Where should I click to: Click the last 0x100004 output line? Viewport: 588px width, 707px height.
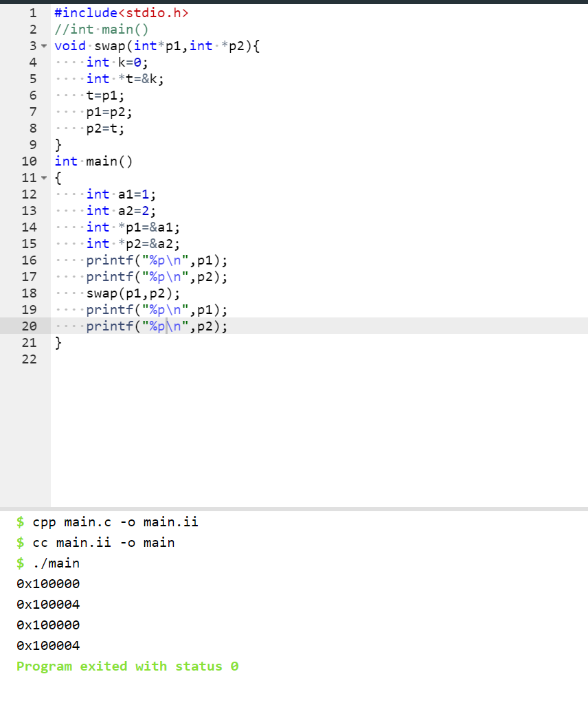pos(48,646)
